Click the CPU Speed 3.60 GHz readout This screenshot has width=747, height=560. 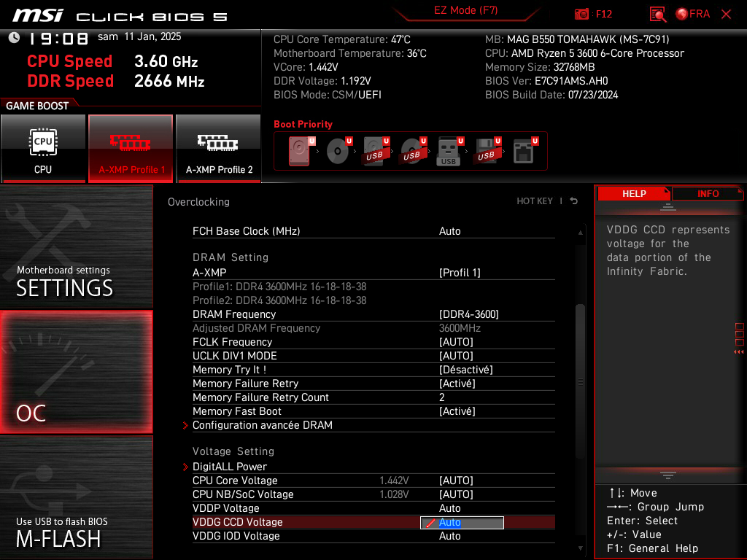[x=112, y=61]
